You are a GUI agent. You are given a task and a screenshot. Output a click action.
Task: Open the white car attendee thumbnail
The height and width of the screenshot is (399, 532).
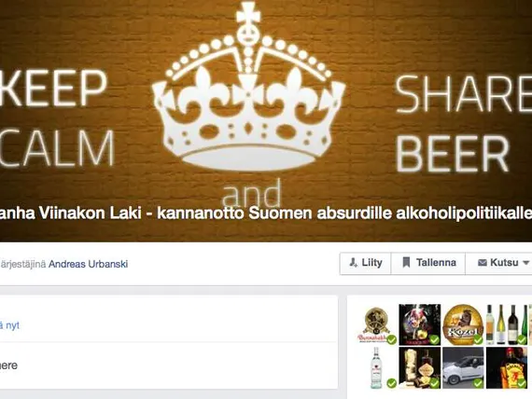[463, 368]
